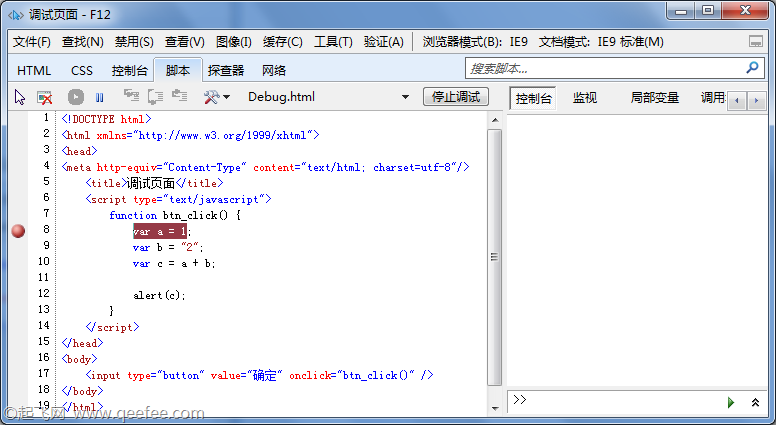Open the 文件(F) menu

point(32,42)
